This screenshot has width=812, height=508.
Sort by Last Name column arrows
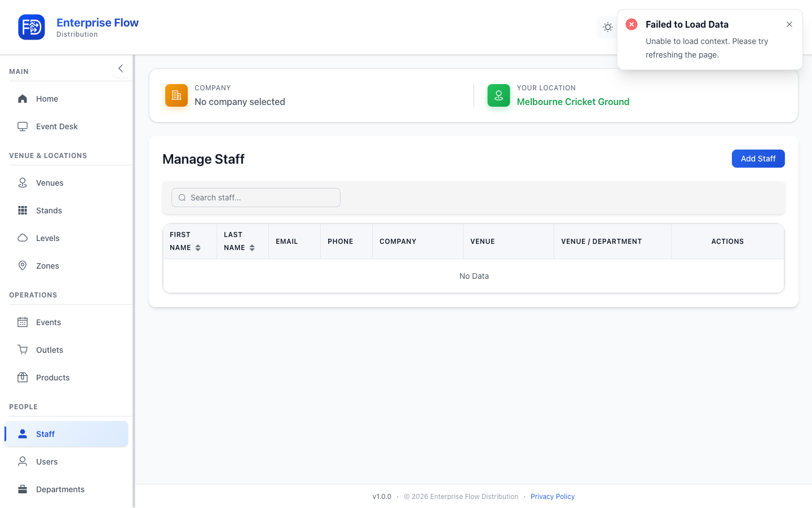click(x=252, y=248)
